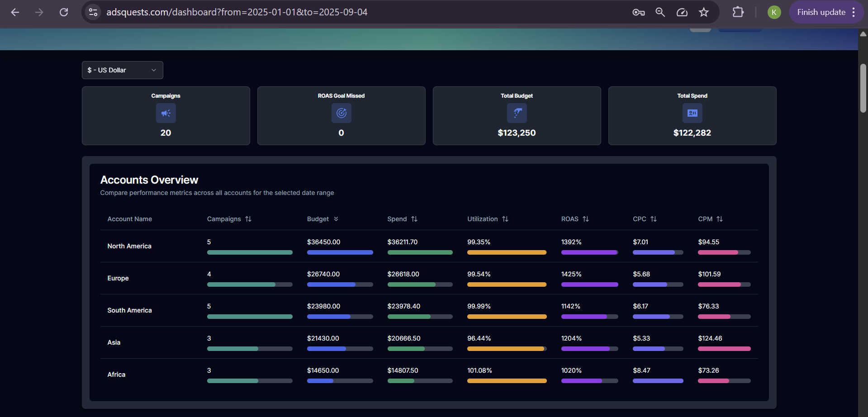The height and width of the screenshot is (417, 868).
Task: Click the Total Budget rocket icon
Action: [517, 113]
